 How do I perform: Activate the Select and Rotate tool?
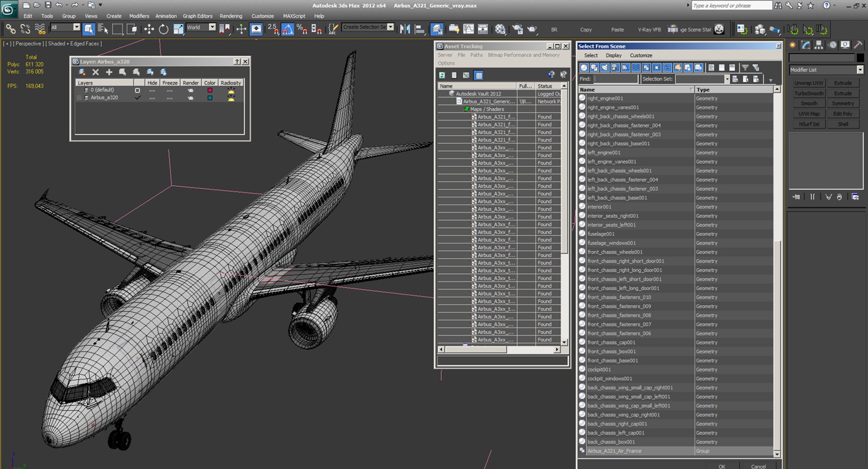point(164,29)
